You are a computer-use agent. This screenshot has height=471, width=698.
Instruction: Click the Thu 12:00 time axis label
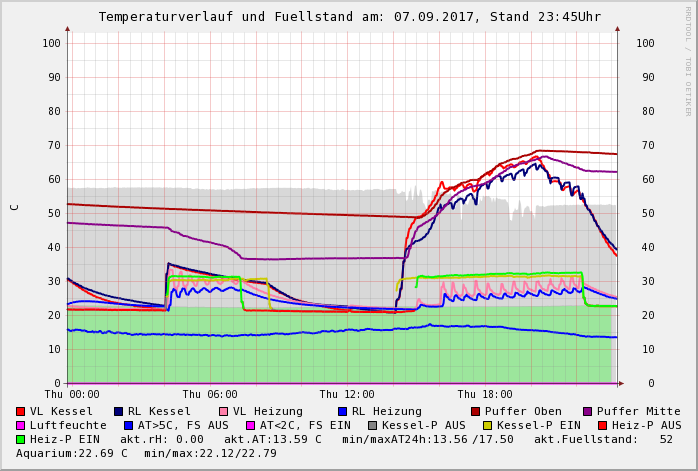(x=347, y=394)
